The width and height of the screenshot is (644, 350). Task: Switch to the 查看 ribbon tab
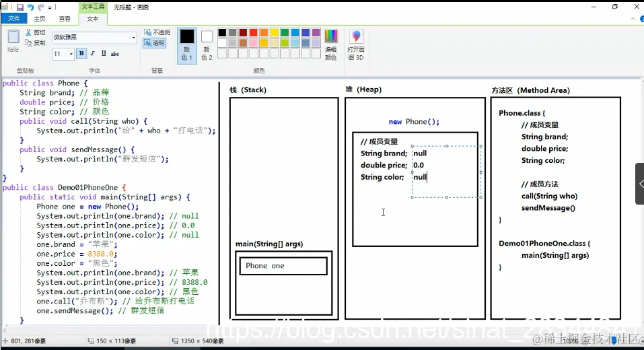[x=65, y=19]
